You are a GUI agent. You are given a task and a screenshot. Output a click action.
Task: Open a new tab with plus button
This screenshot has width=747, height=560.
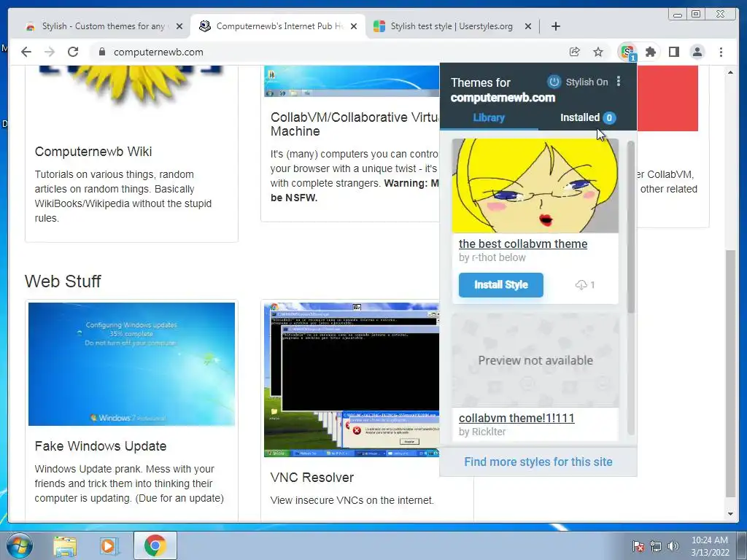pos(555,26)
